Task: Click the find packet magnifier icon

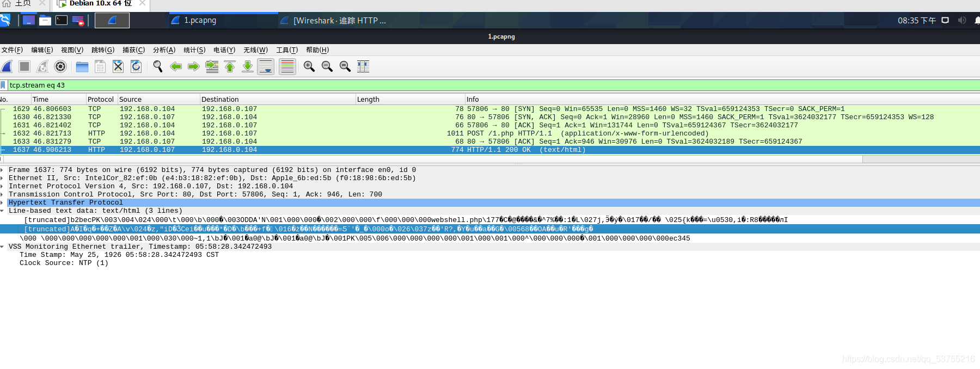Action: (x=158, y=66)
